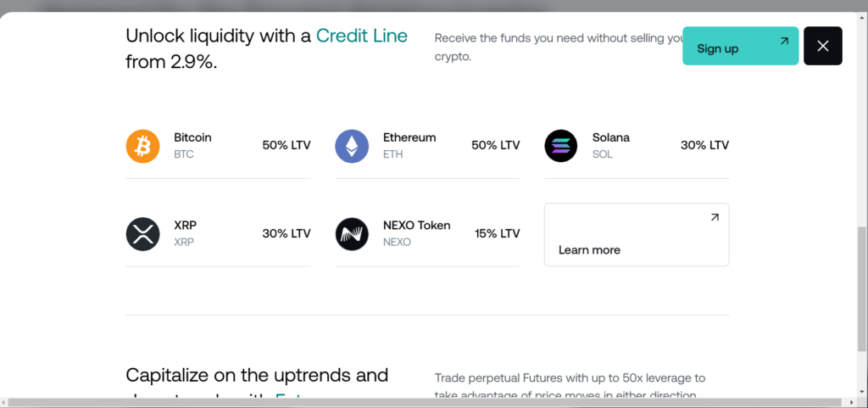Screen dimensions: 868x408
Task: Click the NEXO Token logo icon
Action: pyautogui.click(x=352, y=234)
